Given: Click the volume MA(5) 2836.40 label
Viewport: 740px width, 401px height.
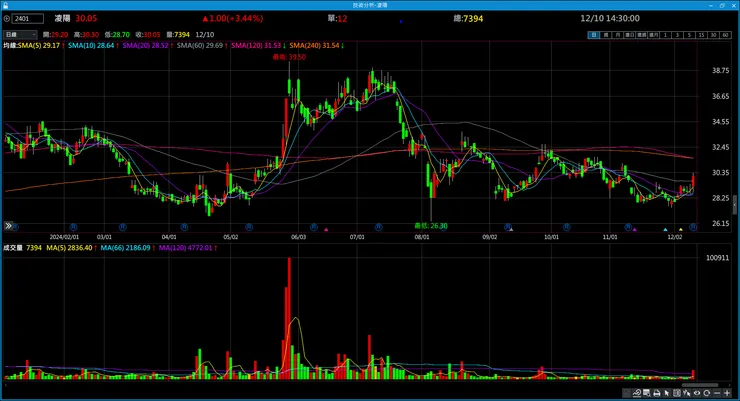Looking at the screenshot, I should [69, 248].
